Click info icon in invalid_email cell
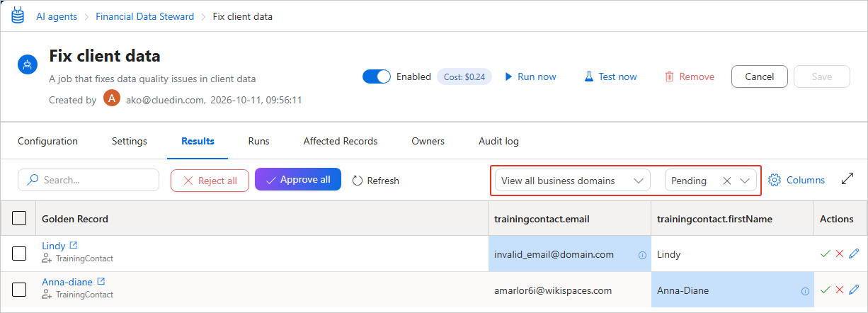Viewport: 868px width, 313px height. coord(642,255)
